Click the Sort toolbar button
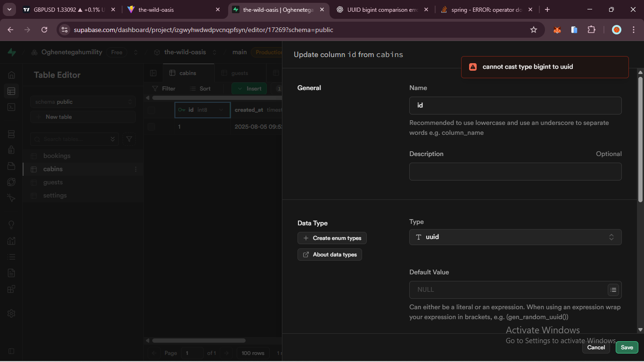 200,89
